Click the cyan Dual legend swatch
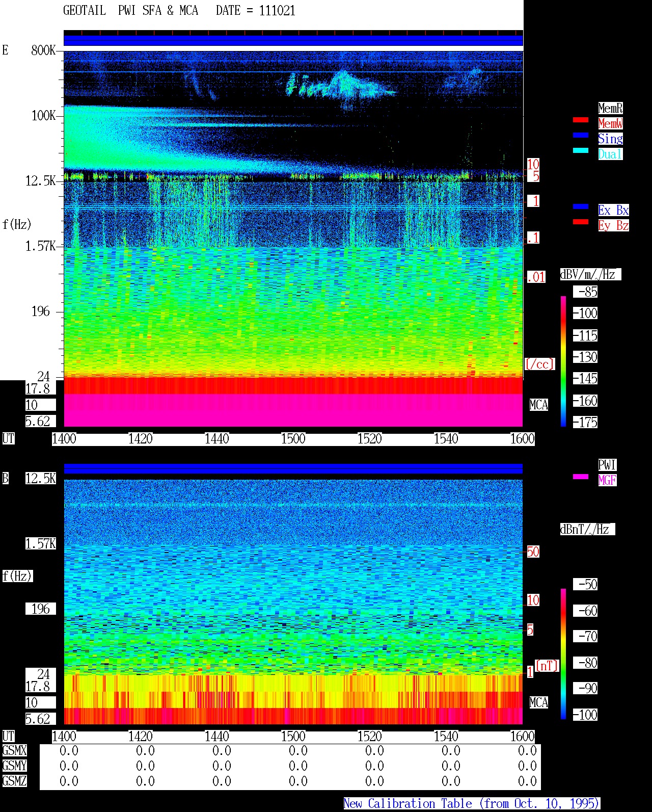The image size is (652, 812). pos(581,150)
